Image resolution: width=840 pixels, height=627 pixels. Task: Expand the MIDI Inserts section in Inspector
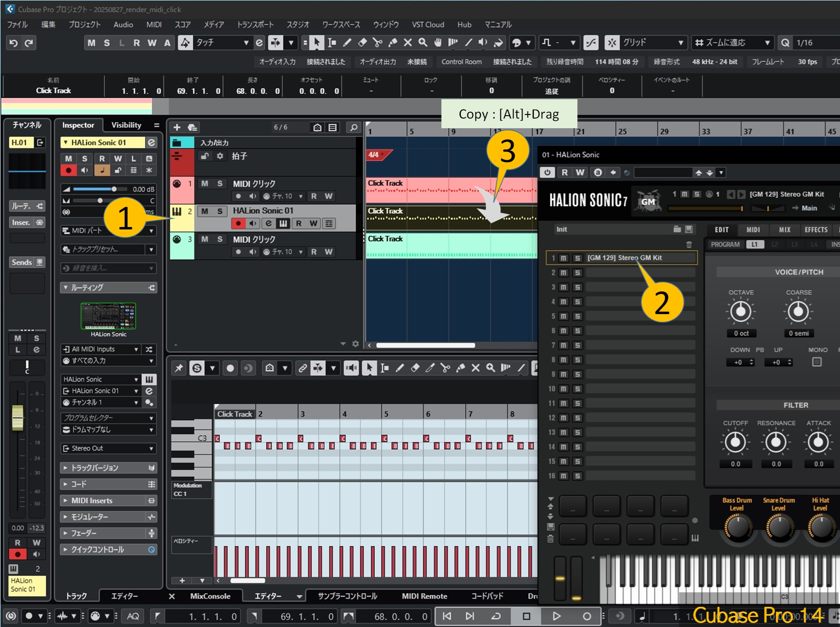pyautogui.click(x=108, y=501)
